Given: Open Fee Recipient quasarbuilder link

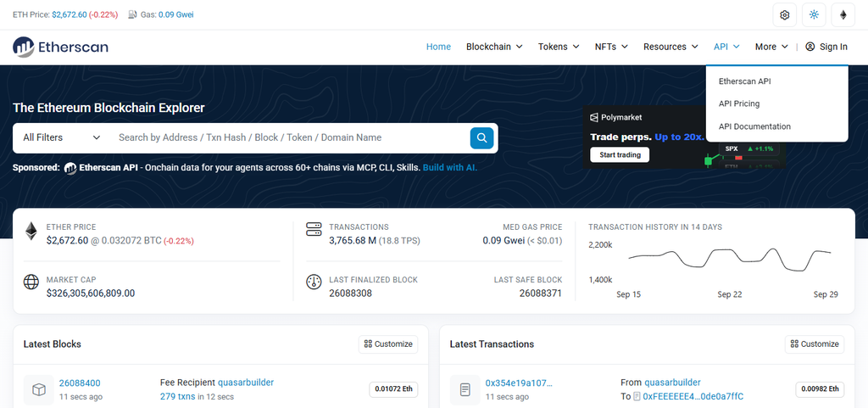Looking at the screenshot, I should [246, 382].
